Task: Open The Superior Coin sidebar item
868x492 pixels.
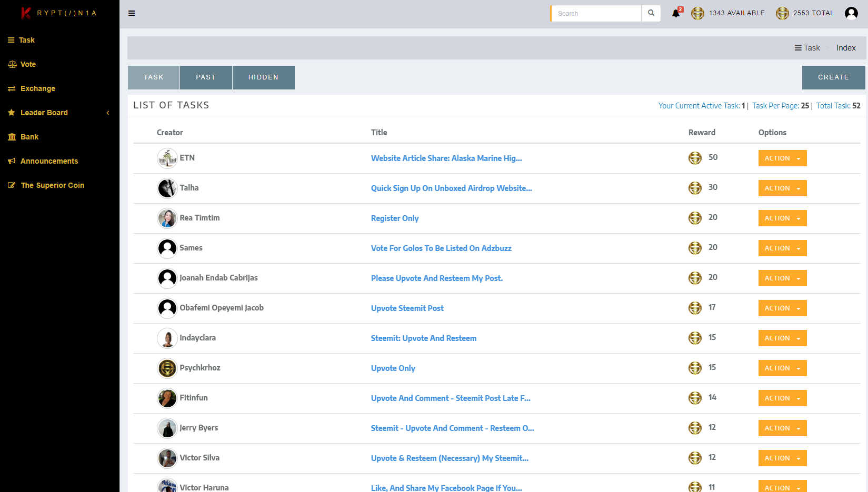Action: 59,185
